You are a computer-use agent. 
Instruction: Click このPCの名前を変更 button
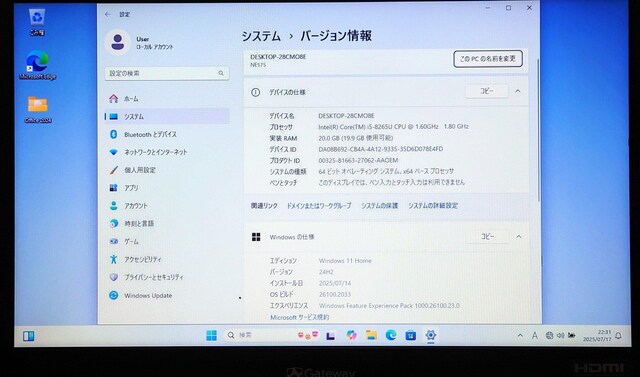(x=488, y=59)
